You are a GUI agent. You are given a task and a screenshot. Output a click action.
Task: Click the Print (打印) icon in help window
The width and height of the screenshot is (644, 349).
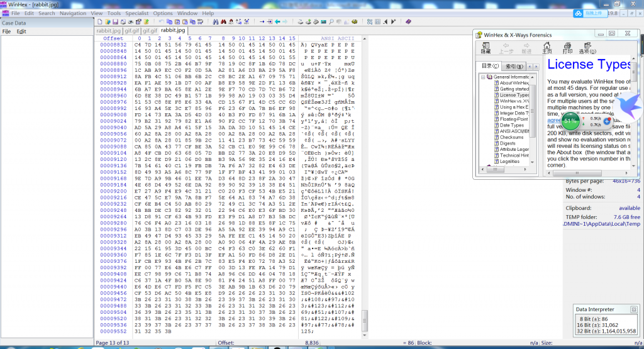point(567,48)
